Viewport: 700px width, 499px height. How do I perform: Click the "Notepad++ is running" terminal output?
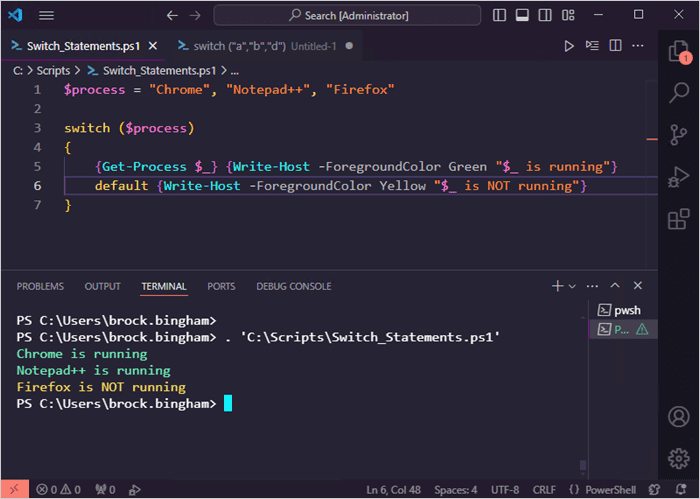93,370
